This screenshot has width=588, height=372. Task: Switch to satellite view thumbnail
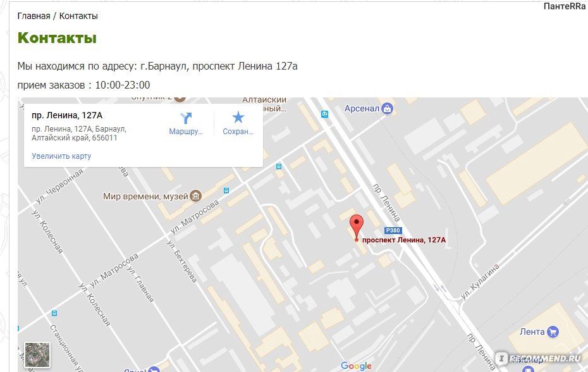(x=37, y=355)
